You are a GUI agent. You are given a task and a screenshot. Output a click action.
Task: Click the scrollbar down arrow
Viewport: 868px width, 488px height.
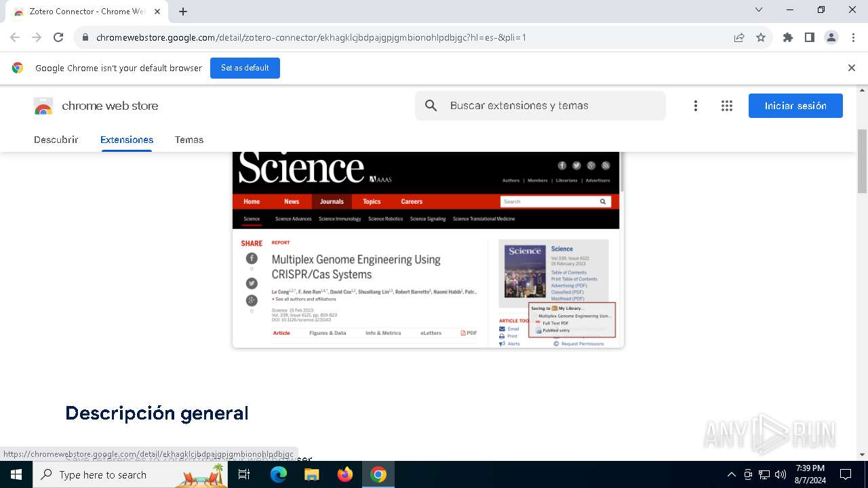pos(863,455)
